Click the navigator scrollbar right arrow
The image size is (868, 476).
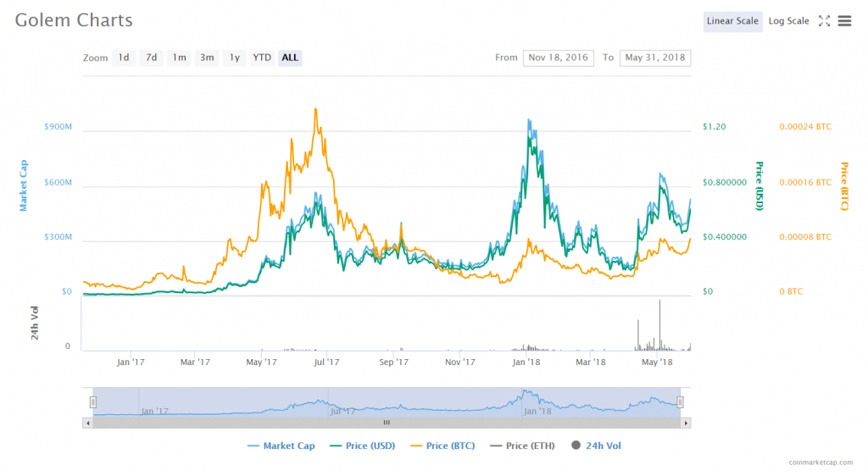(x=686, y=423)
